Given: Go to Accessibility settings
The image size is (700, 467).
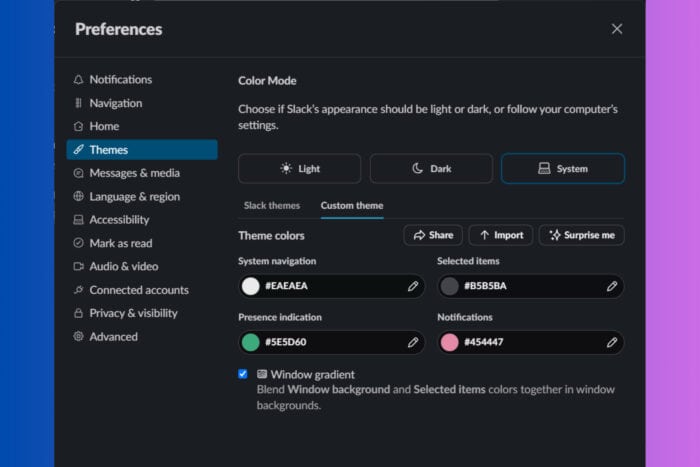Looking at the screenshot, I should click(x=142, y=220).
